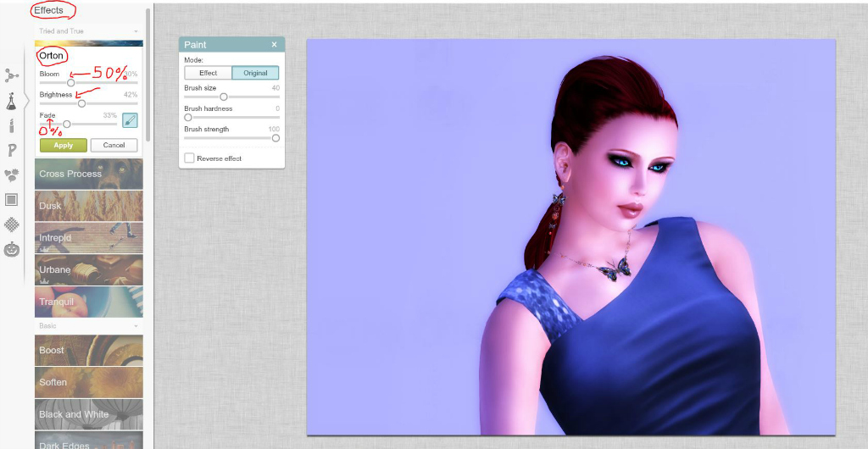Screen dimensions: 868x449
Task: Open the Basic Edits sidebar icon
Action: [x=12, y=75]
